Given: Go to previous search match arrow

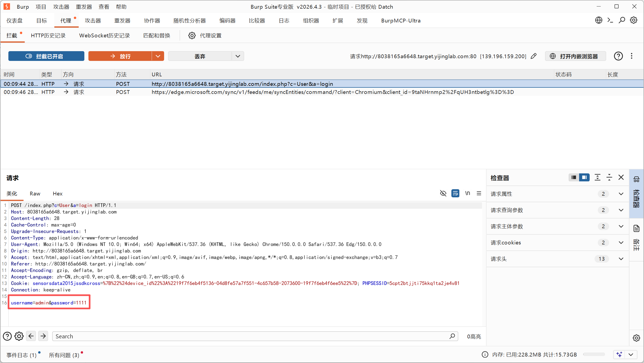Looking at the screenshot, I should [31, 336].
